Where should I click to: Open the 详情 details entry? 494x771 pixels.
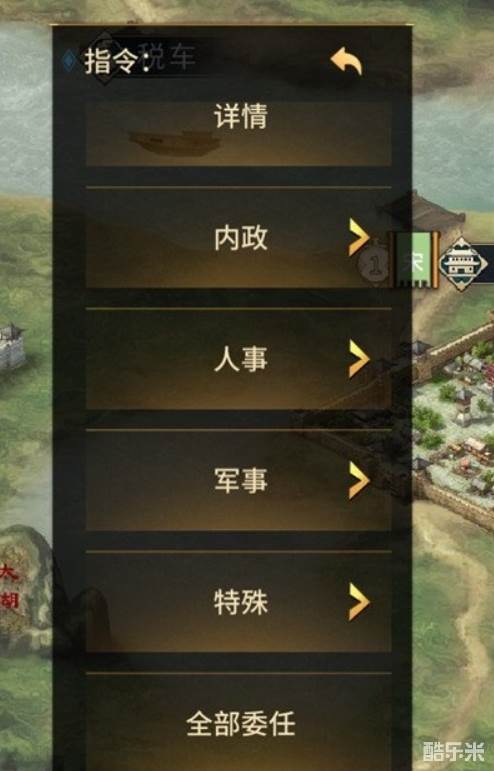tap(239, 133)
